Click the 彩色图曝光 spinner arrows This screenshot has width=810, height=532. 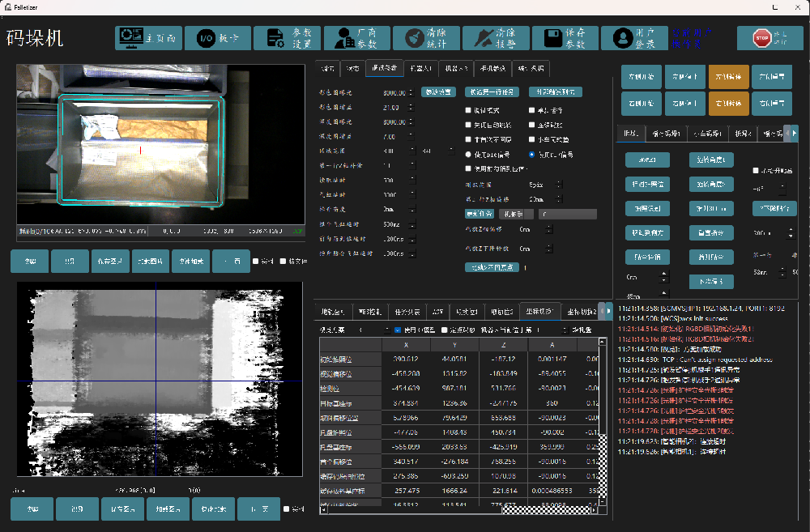click(x=412, y=92)
